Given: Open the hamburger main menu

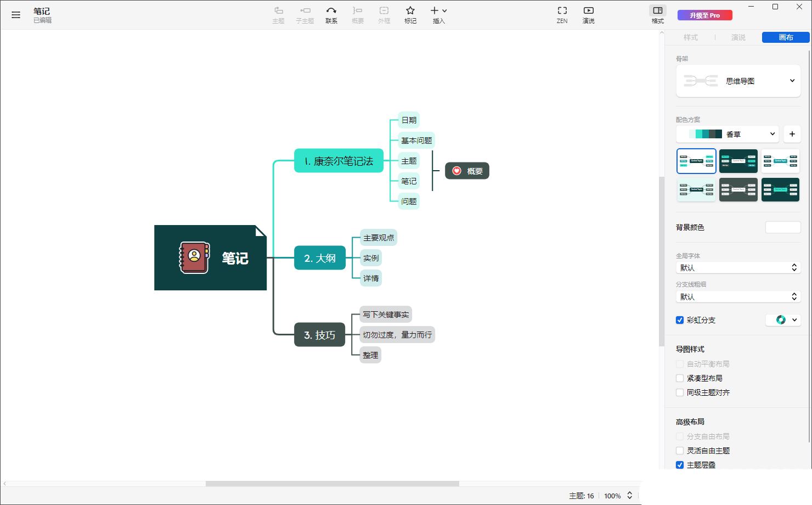Looking at the screenshot, I should coord(16,15).
